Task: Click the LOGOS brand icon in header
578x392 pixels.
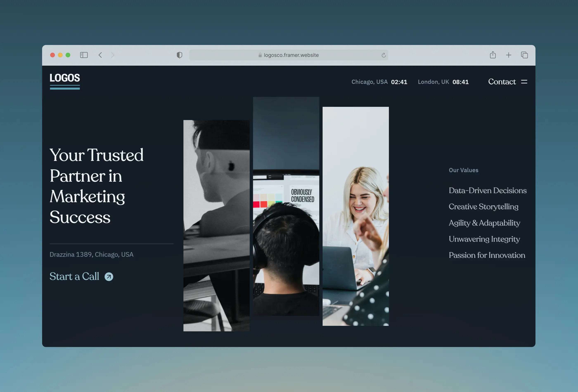Action: click(x=64, y=81)
